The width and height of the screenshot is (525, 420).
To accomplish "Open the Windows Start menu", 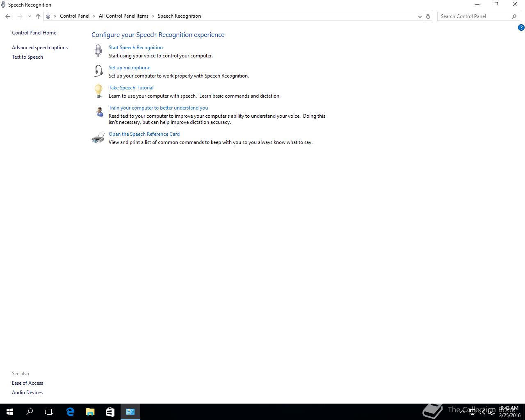I will point(10,412).
